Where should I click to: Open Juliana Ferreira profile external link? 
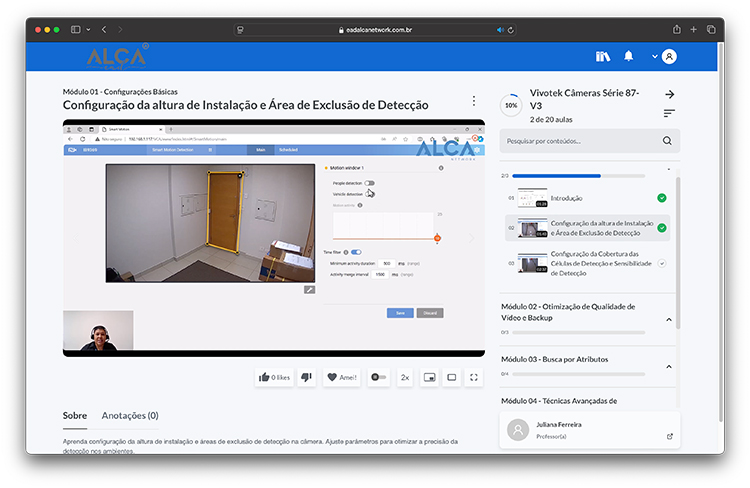tap(670, 436)
